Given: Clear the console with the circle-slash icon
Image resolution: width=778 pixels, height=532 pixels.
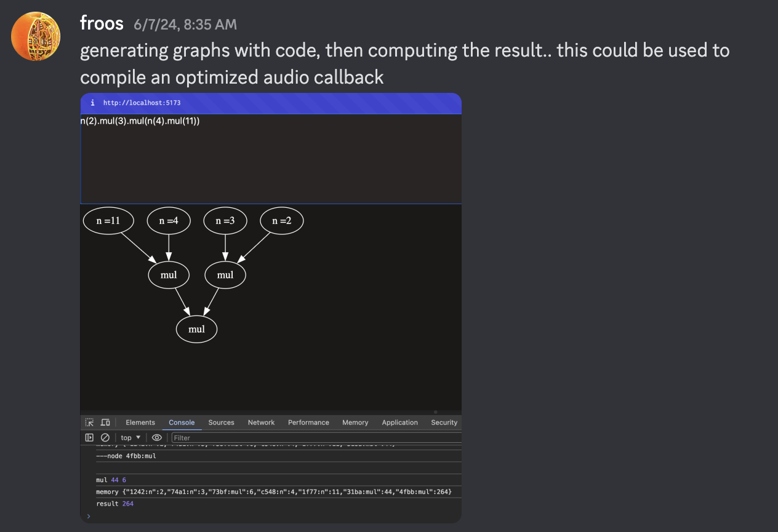Looking at the screenshot, I should point(105,437).
